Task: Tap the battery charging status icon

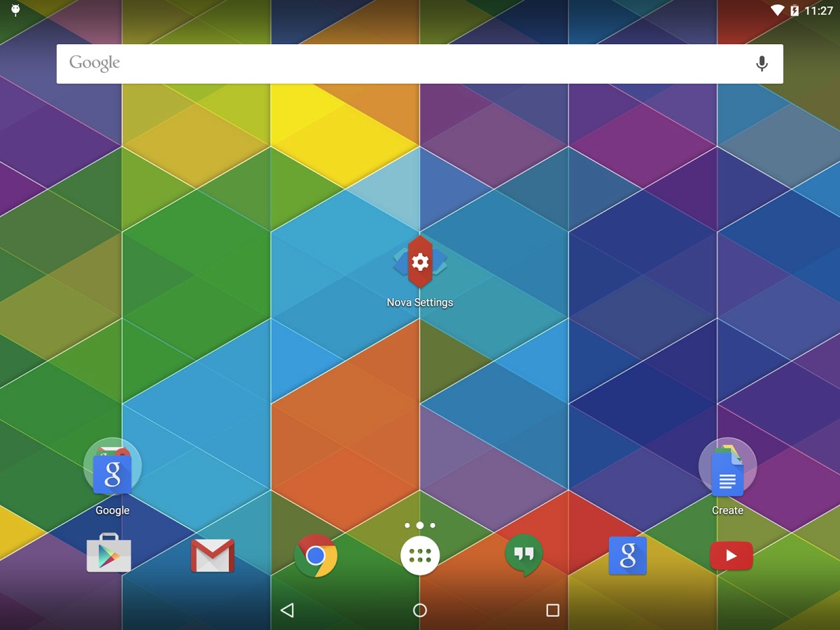Action: [794, 10]
